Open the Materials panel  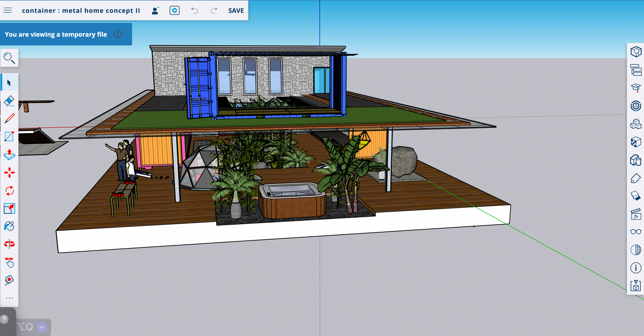(x=636, y=142)
